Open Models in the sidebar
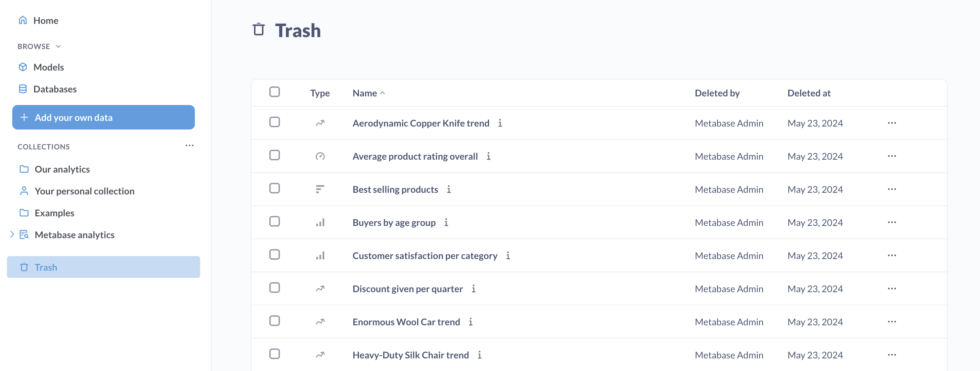This screenshot has width=980, height=371. (x=48, y=68)
